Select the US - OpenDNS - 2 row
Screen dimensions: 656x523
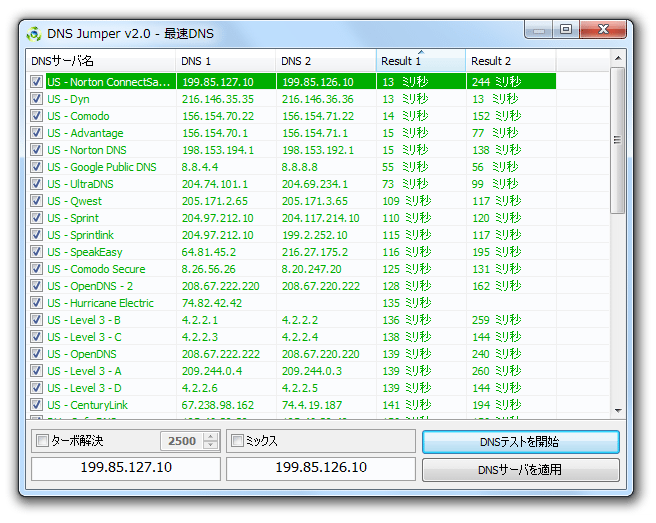pyautogui.click(x=291, y=286)
